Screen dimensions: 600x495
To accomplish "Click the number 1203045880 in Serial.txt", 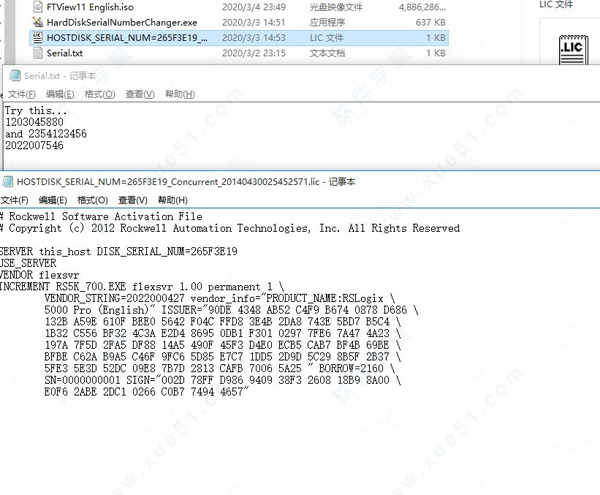I will pyautogui.click(x=34, y=122).
